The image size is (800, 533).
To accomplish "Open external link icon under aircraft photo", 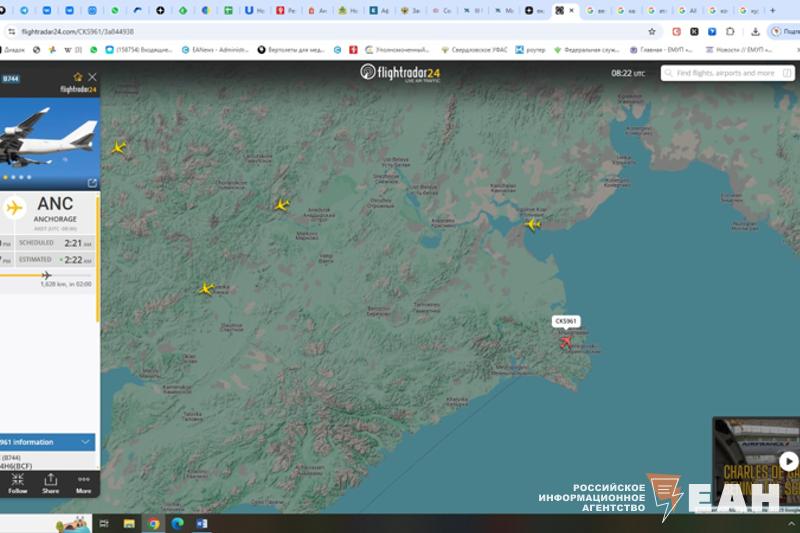I will [92, 183].
